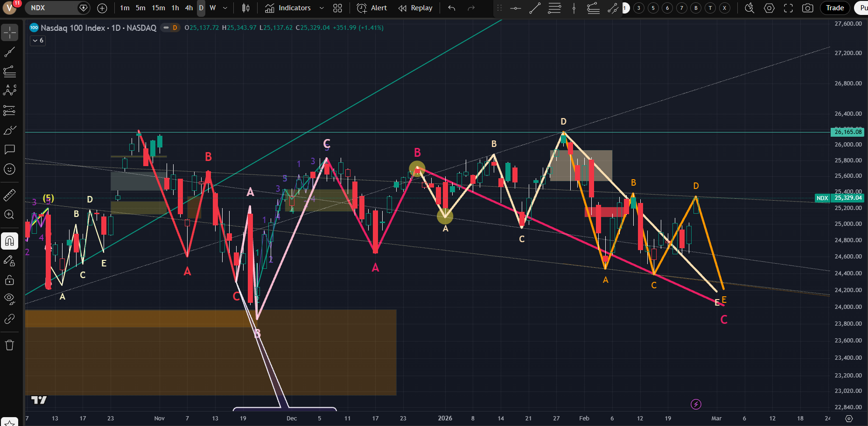868x426 pixels.
Task: Toggle magnet mode for drawings
Action: [9, 241]
